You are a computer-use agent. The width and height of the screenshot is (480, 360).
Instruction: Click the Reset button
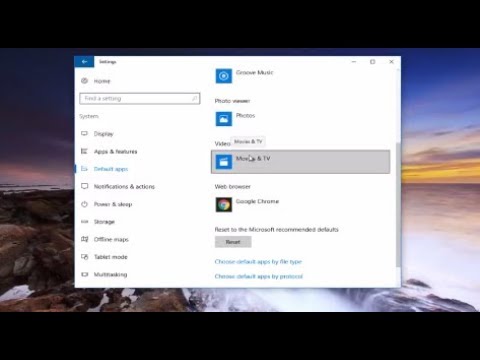(x=233, y=242)
